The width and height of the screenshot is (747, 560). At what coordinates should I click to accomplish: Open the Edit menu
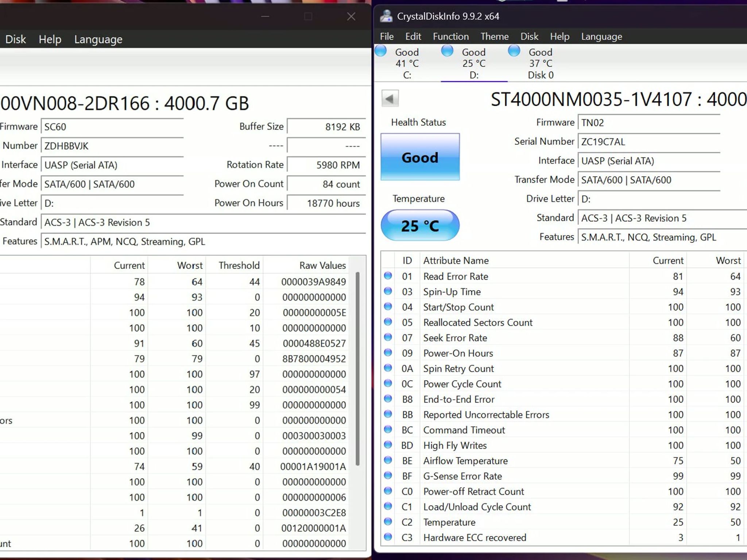413,36
